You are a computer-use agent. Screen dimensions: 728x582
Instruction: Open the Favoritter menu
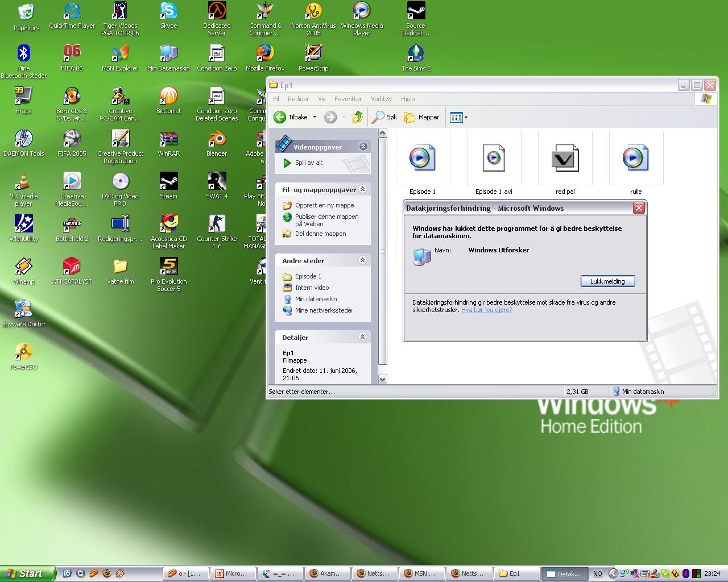point(348,99)
